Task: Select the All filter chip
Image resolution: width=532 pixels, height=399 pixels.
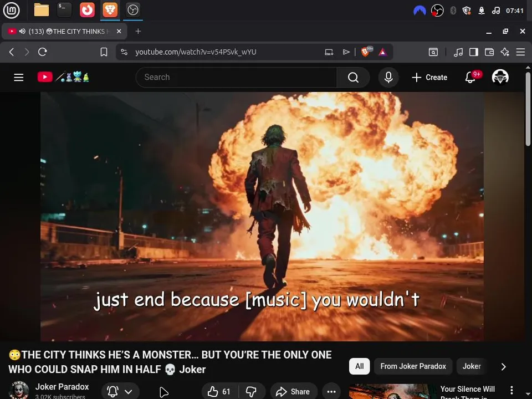Action: click(x=359, y=366)
